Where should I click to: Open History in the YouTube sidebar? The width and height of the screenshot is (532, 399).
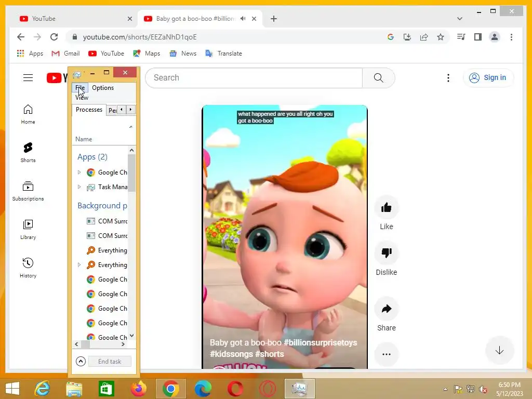coord(28,268)
